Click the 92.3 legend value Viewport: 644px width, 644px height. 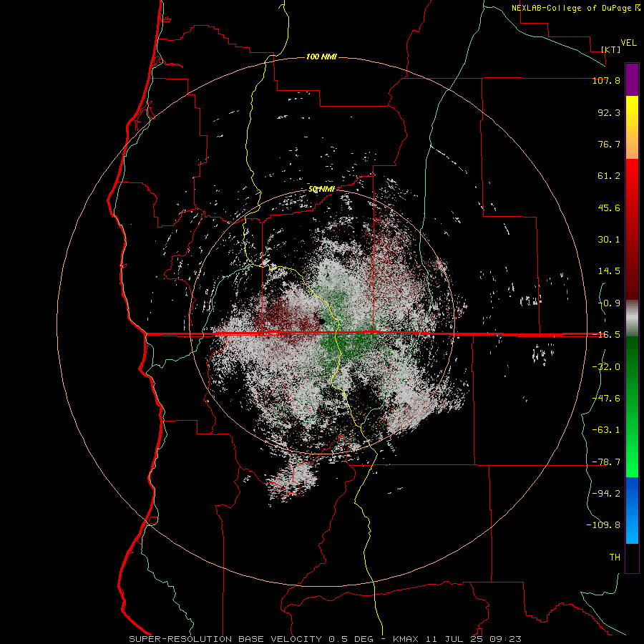tap(609, 112)
